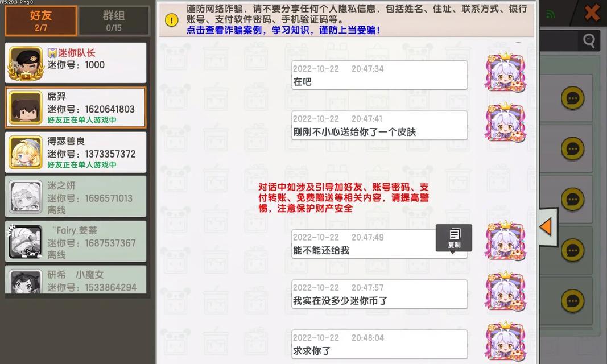The height and width of the screenshot is (364, 607).
Task: Click 迷你队长's avatar icon
Action: (26, 64)
